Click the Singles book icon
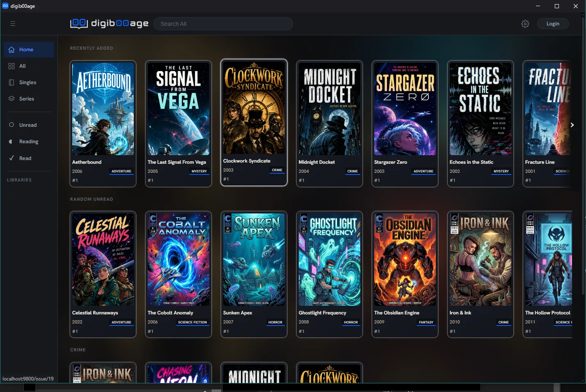 pyautogui.click(x=11, y=83)
